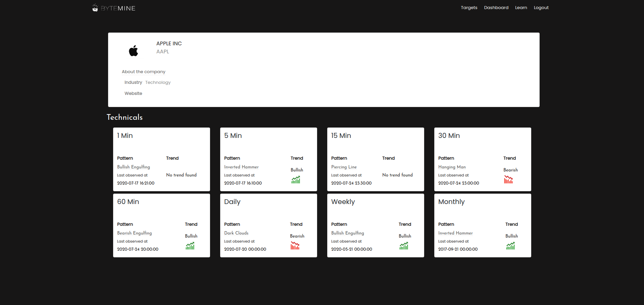Screen dimensions: 644x305
Task: Click the Bullish trend label in Weekly card
Action: coord(405,236)
